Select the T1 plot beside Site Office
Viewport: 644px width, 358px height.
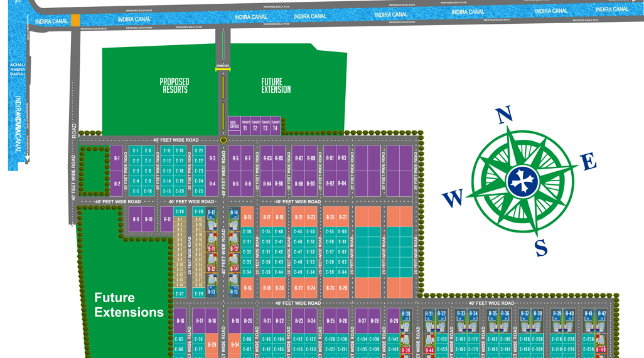click(245, 126)
